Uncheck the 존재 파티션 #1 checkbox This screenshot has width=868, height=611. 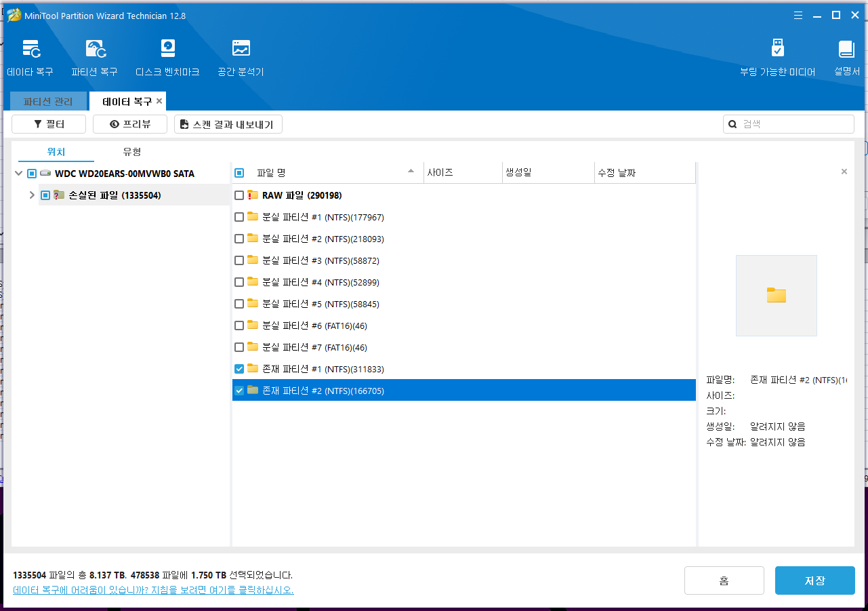pos(239,369)
